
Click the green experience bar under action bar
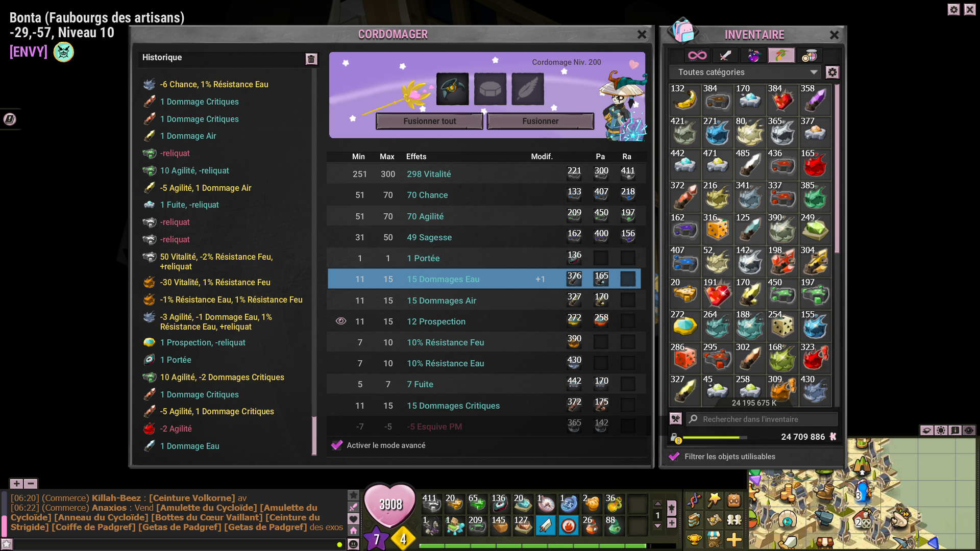(533, 546)
